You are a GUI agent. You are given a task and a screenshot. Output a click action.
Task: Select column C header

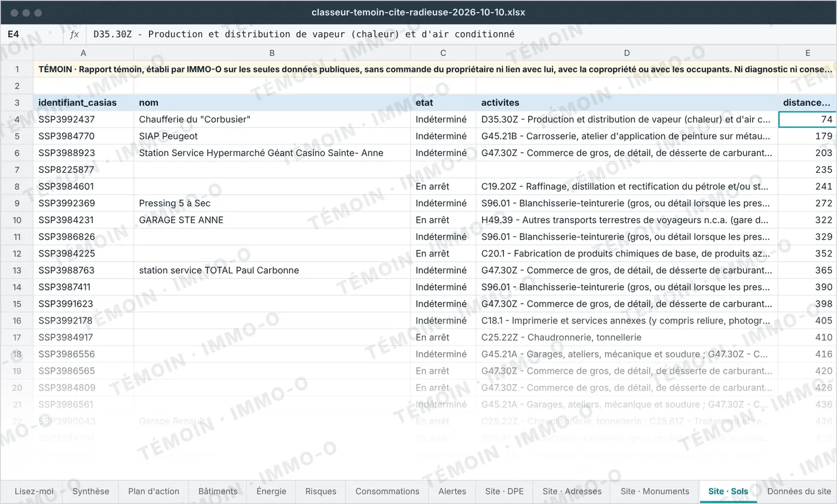[443, 53]
